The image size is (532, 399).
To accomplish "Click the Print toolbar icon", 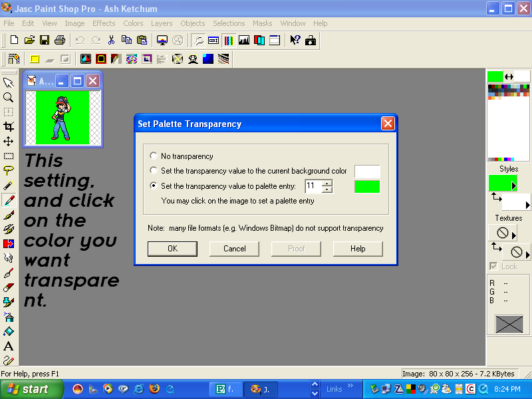I will [x=60, y=40].
